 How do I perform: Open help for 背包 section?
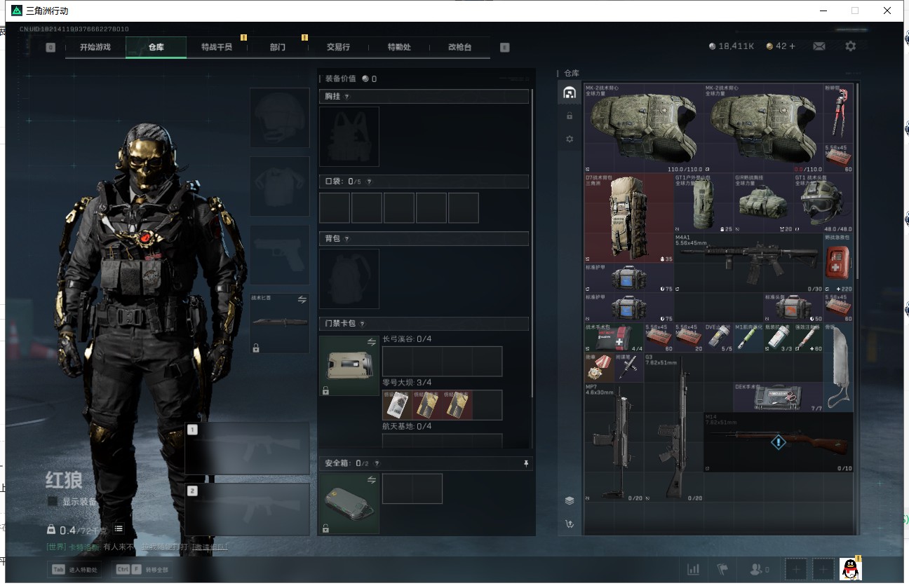click(x=346, y=239)
